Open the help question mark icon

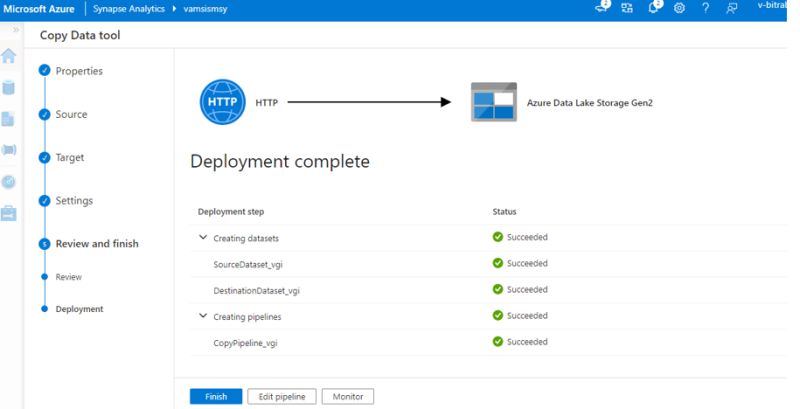coord(705,8)
